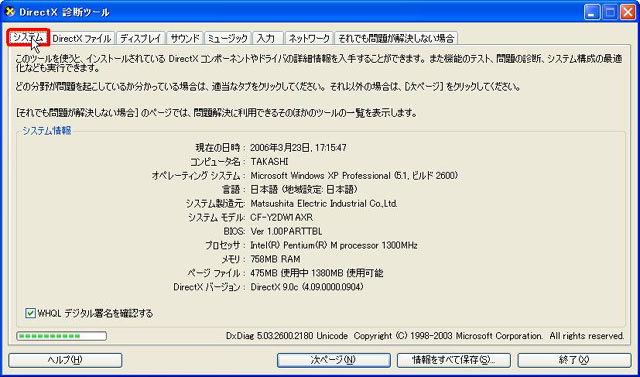Click 日本語 (地域設定: 日本語) value

304,190
